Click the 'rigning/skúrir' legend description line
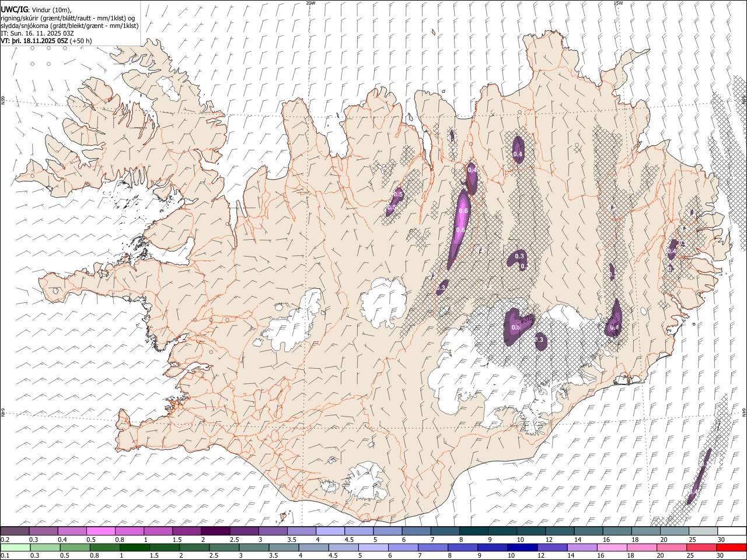The width and height of the screenshot is (747, 560). (x=68, y=18)
